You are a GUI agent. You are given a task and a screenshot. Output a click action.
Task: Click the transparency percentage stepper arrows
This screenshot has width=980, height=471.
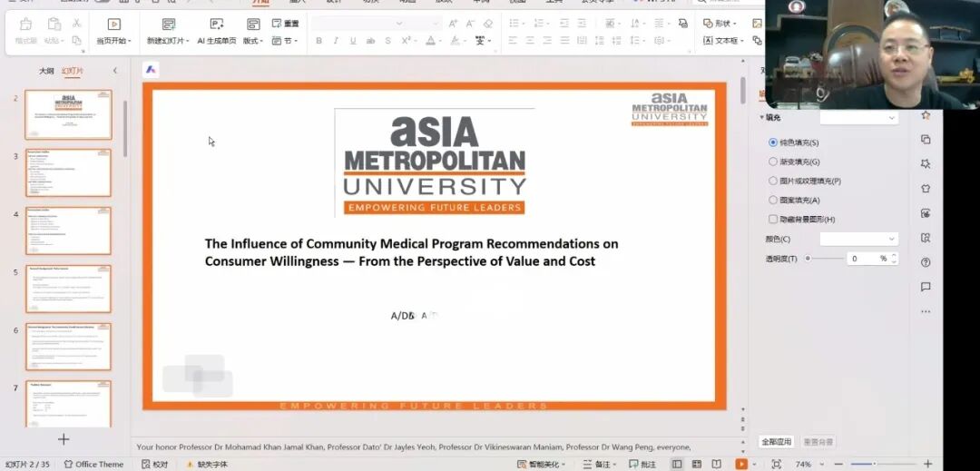(895, 258)
